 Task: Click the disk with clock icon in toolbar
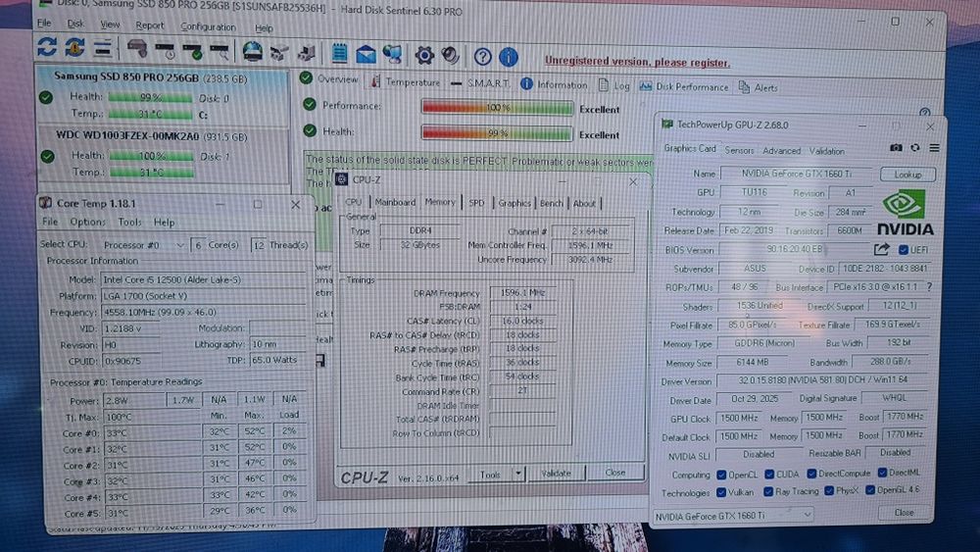(x=166, y=51)
